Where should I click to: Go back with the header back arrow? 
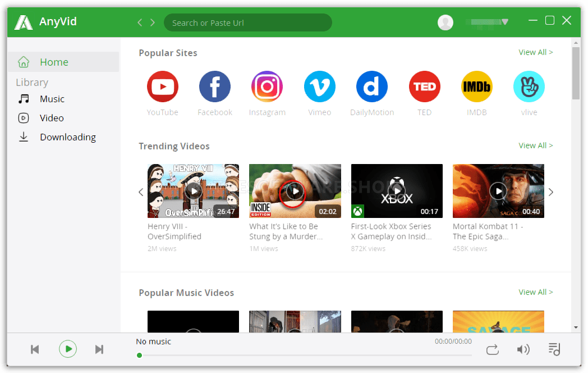140,22
